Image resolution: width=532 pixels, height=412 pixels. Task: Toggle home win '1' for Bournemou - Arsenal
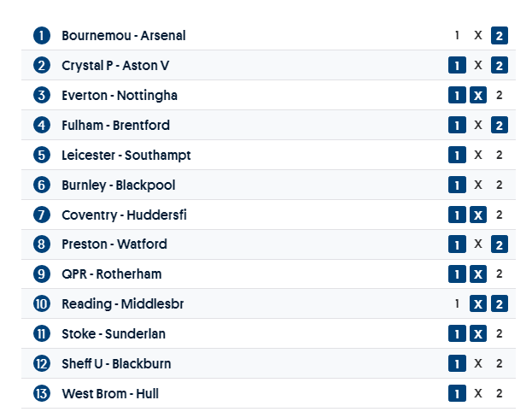[457, 36]
